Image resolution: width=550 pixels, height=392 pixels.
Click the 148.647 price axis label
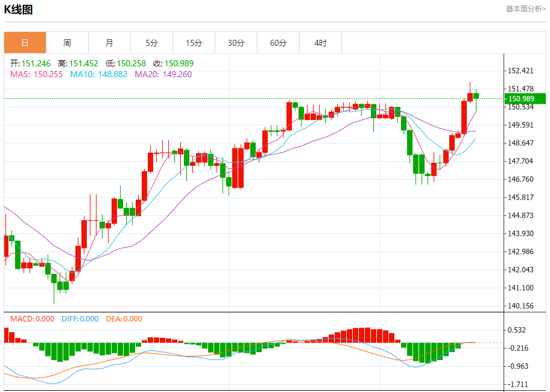[520, 143]
